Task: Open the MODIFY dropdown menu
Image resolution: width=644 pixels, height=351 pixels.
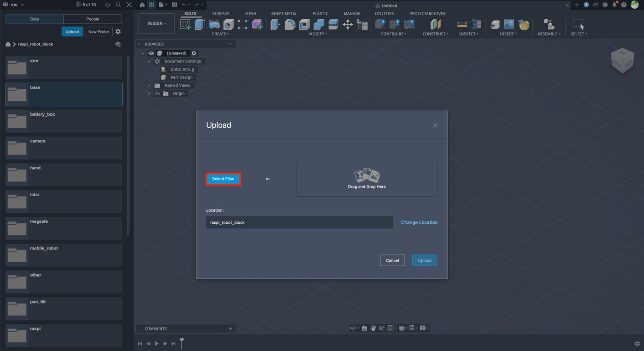Action: tap(318, 34)
